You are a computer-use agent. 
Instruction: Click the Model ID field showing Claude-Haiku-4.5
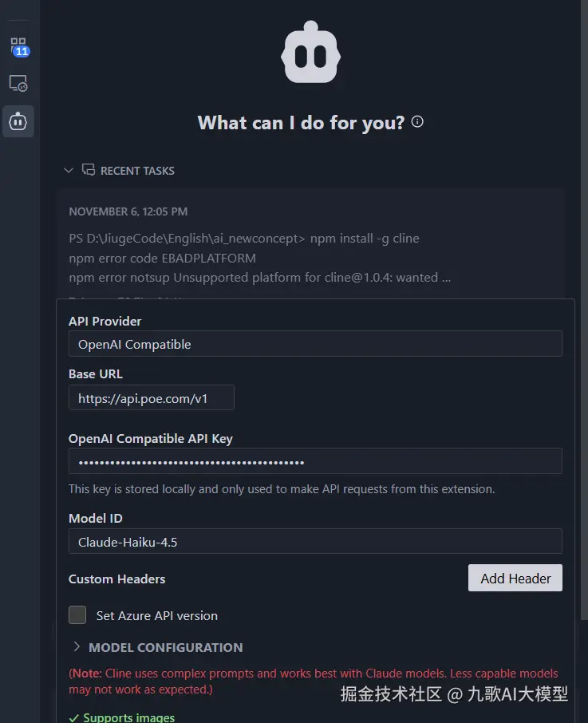pos(315,541)
